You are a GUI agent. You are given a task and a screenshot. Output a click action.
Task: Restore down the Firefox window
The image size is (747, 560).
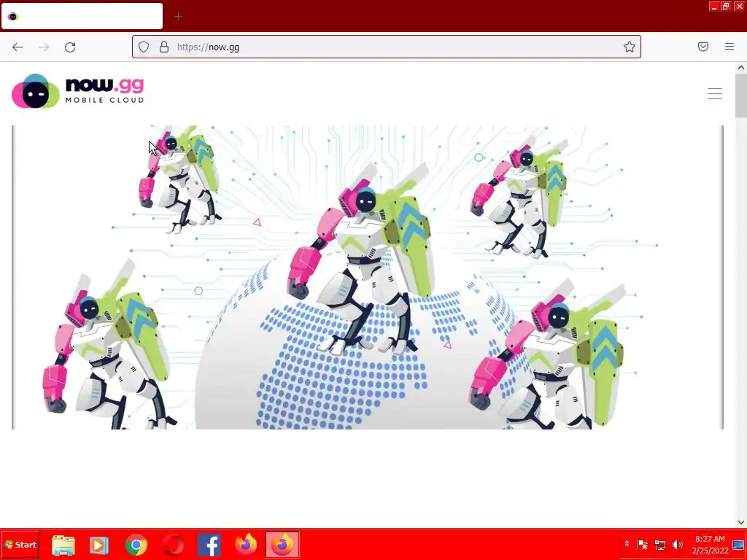[726, 6]
